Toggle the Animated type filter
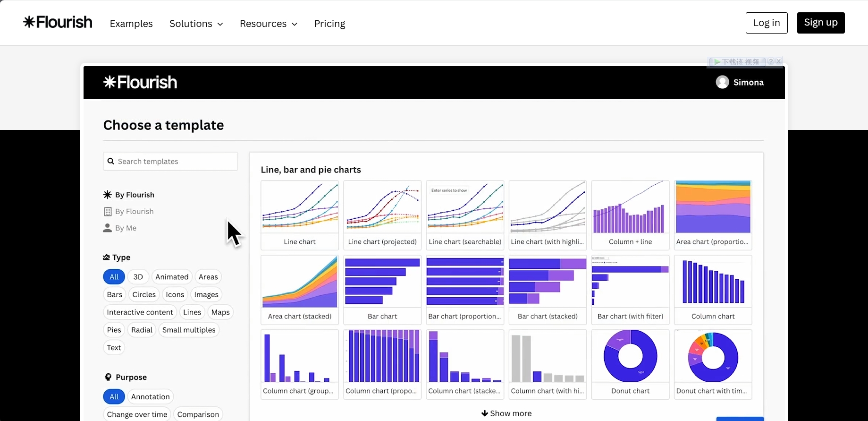This screenshot has width=868, height=421. click(x=172, y=277)
